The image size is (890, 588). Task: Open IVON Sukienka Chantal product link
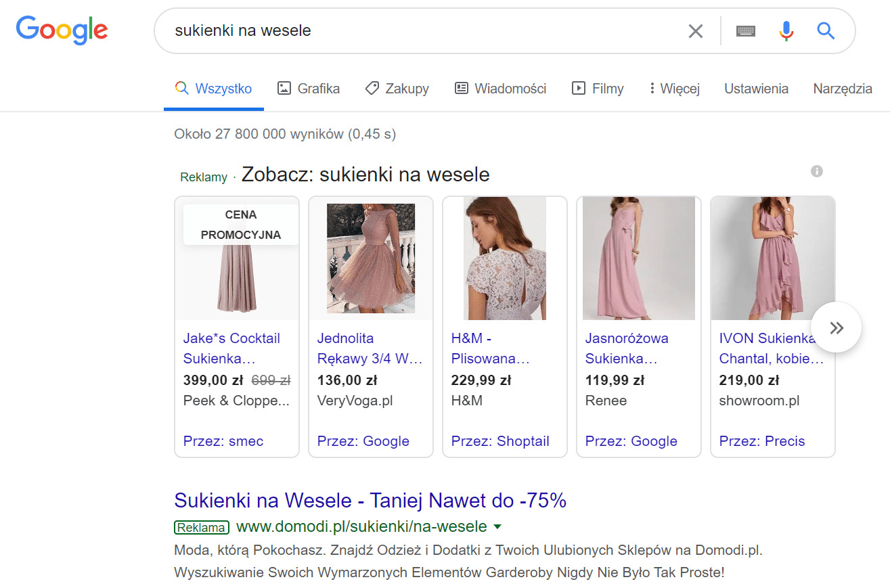(x=772, y=348)
